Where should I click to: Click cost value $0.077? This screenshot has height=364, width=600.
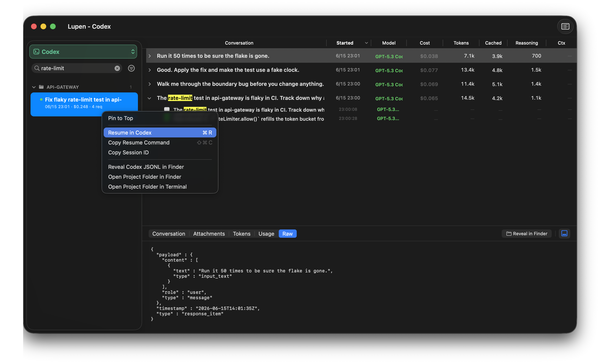tap(429, 70)
